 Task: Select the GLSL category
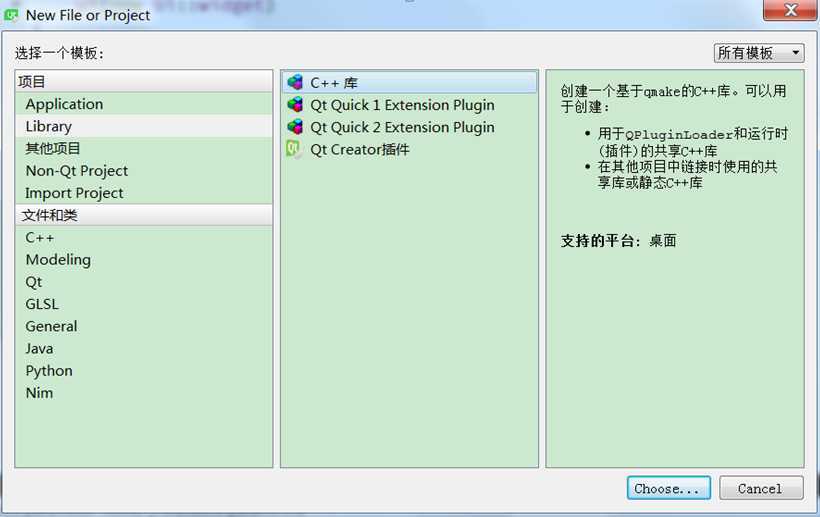click(x=144, y=304)
